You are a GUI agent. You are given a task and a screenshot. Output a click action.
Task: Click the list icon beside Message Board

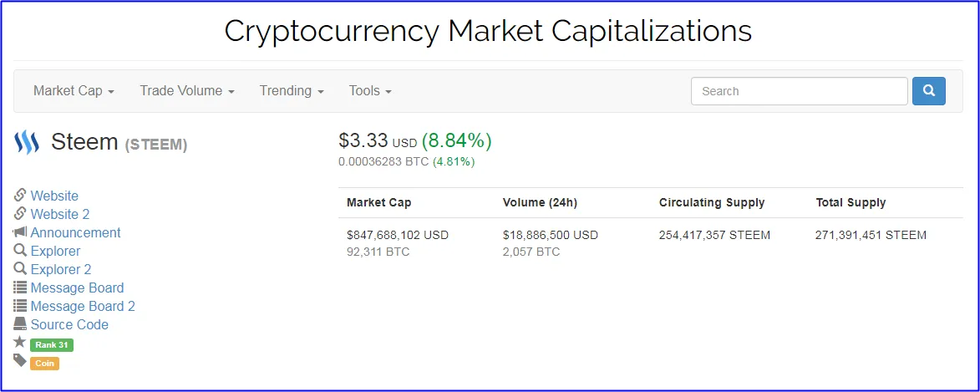pyautogui.click(x=20, y=288)
